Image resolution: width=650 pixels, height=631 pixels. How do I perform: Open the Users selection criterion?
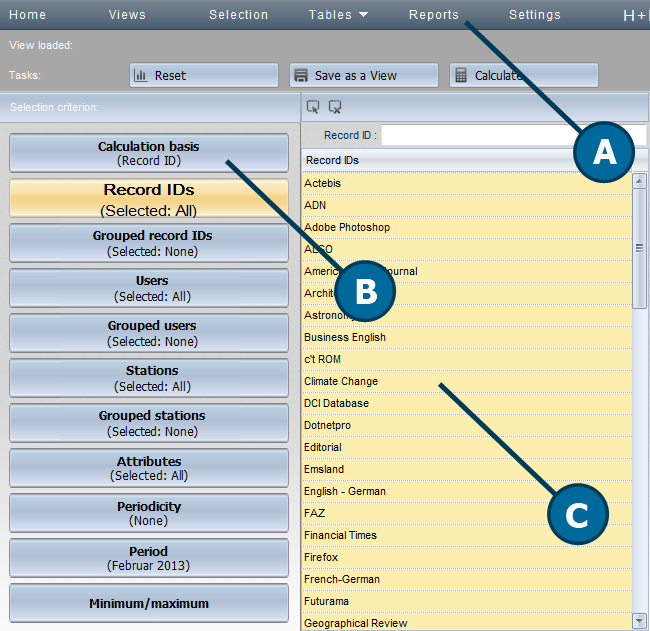(x=148, y=288)
